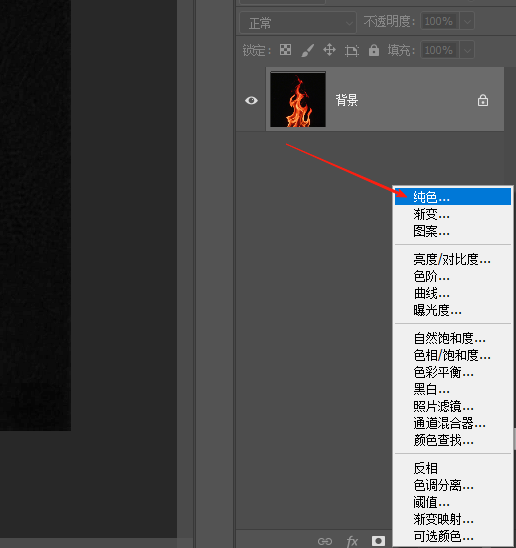
Task: Expand the 不透明度 opacity dropdown arrow
Action: (467, 21)
